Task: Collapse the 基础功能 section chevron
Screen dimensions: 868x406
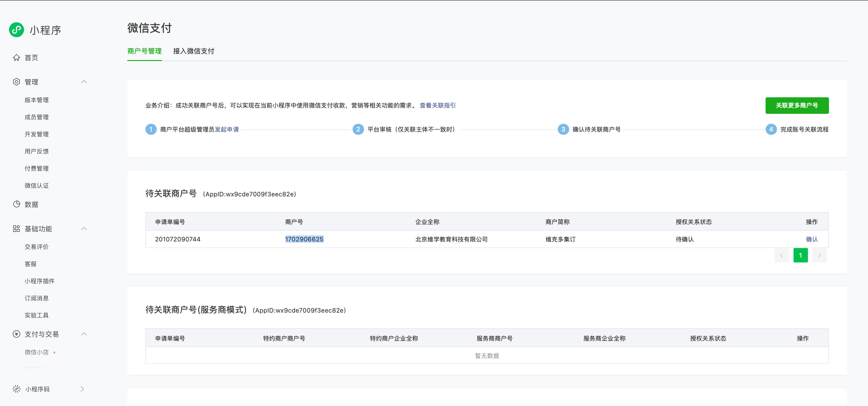Action: coord(84,229)
